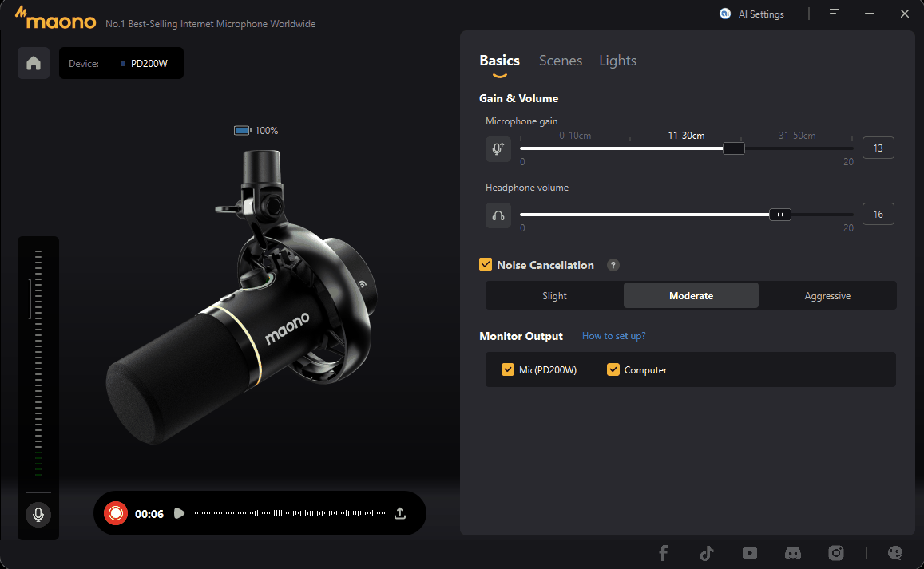Click the headphone volume value box 16
The image size is (924, 569).
point(878,215)
